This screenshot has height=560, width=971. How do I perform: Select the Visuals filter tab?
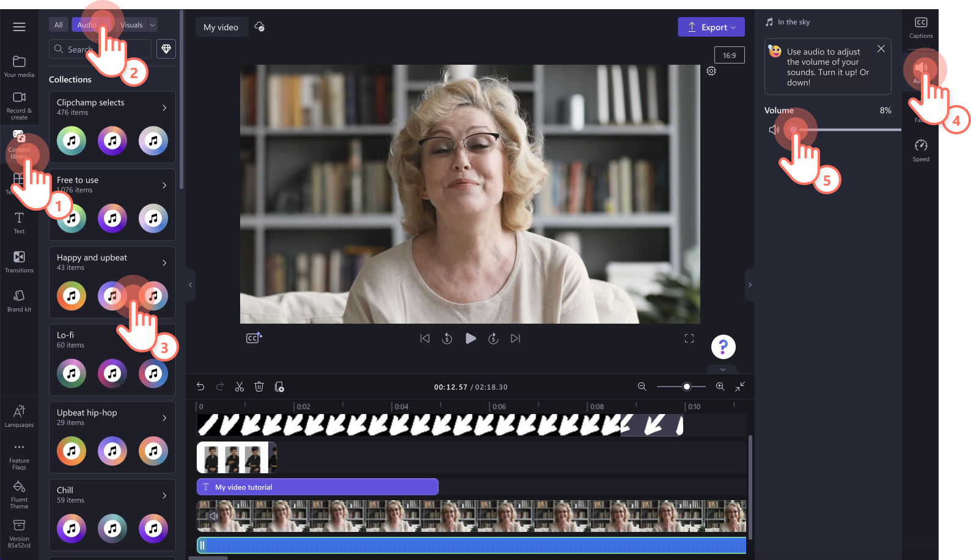point(131,25)
